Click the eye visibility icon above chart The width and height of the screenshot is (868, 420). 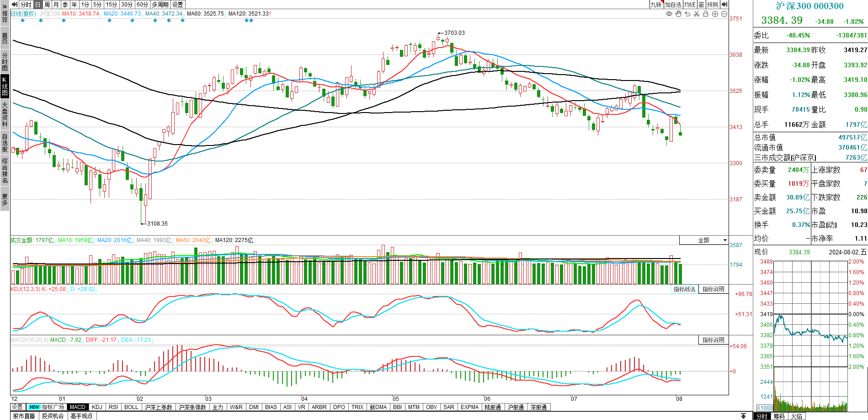point(669,14)
